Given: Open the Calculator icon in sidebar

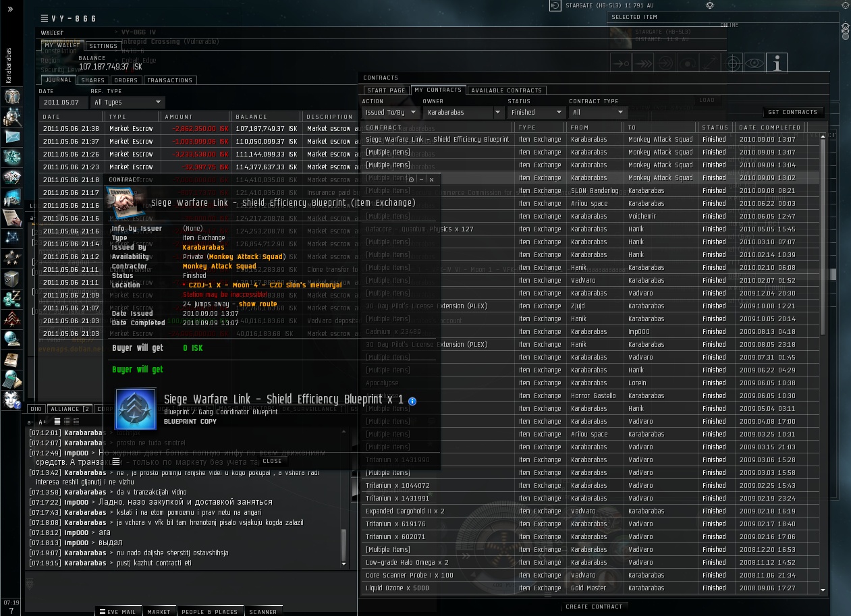Looking at the screenshot, I should click(x=11, y=380).
